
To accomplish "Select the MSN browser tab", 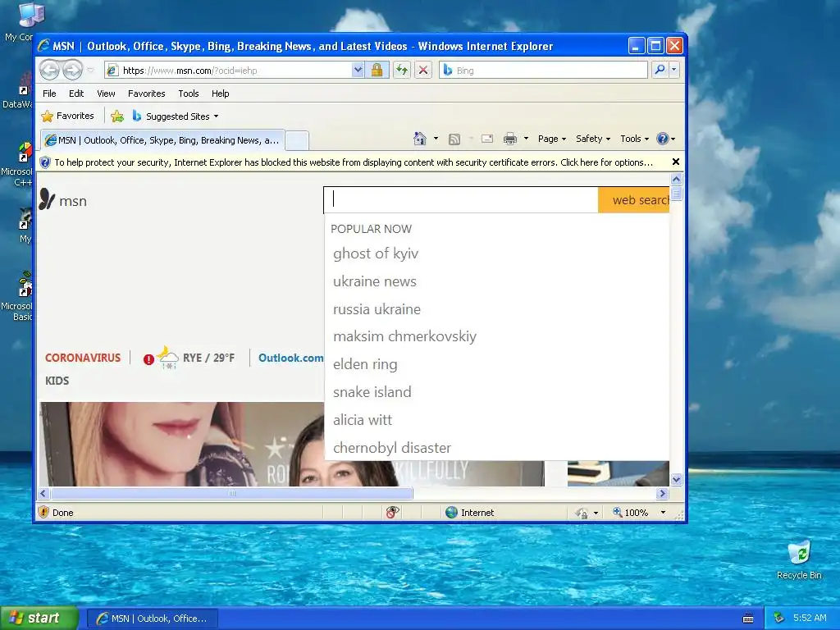I will pos(163,140).
